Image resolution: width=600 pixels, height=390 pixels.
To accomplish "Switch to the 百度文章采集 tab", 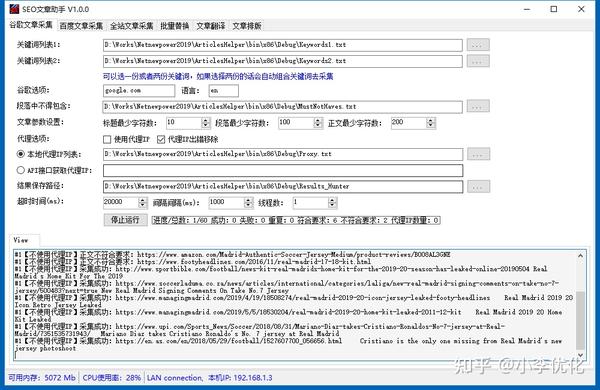I will pyautogui.click(x=81, y=26).
